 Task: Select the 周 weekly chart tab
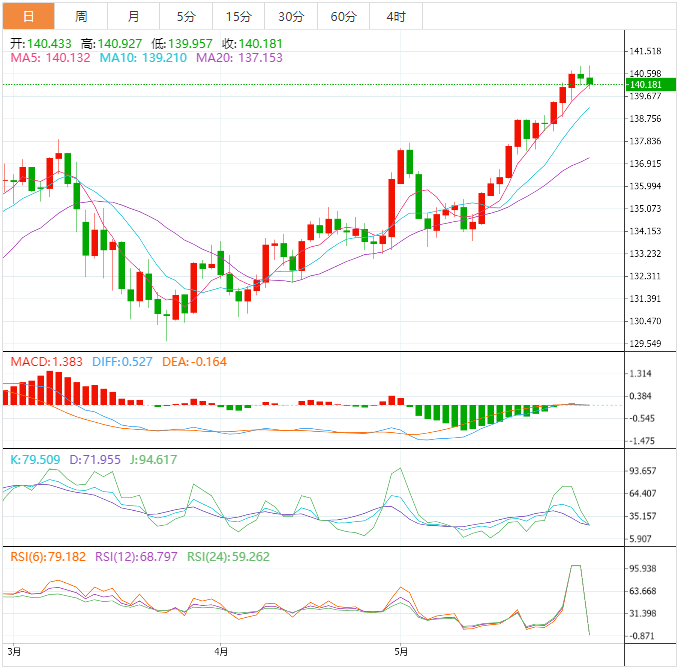[x=80, y=16]
